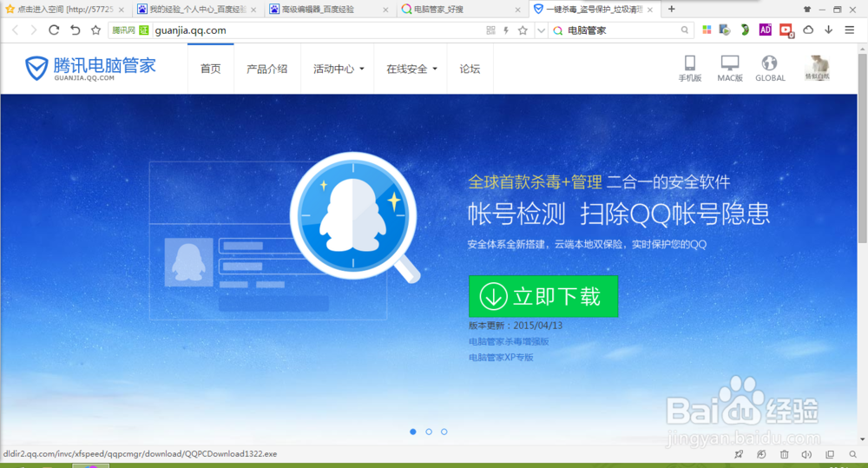868x468 pixels.
Task: Click the user avatar in page header
Action: 817,68
